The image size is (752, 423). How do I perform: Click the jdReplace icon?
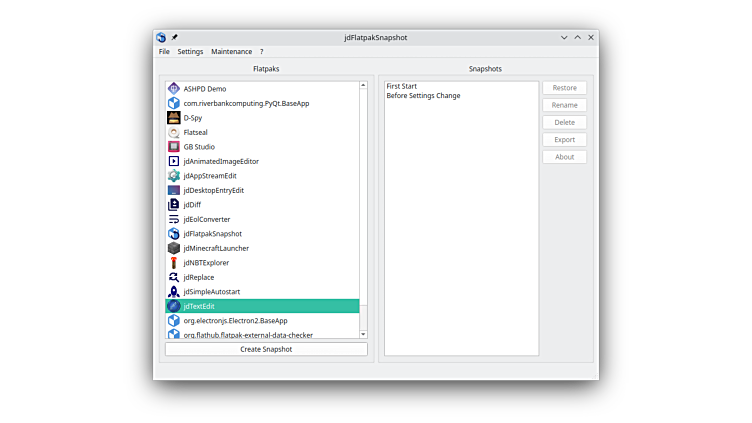click(x=173, y=277)
